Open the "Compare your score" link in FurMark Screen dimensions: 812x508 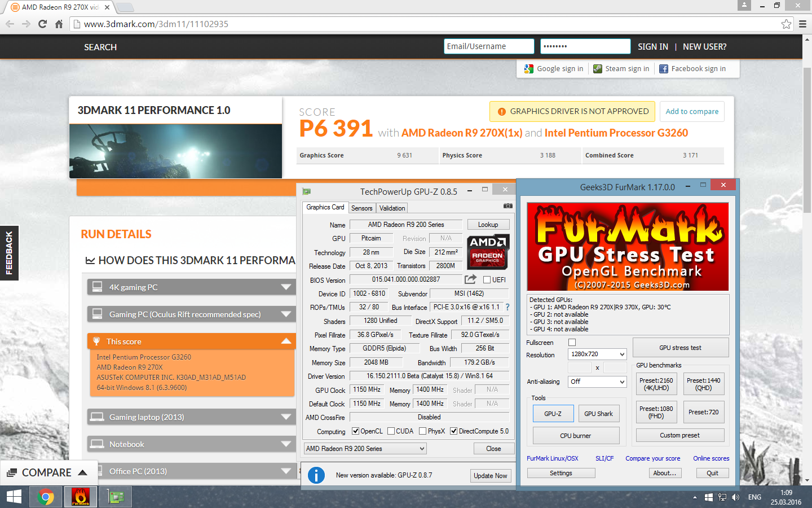coord(653,458)
